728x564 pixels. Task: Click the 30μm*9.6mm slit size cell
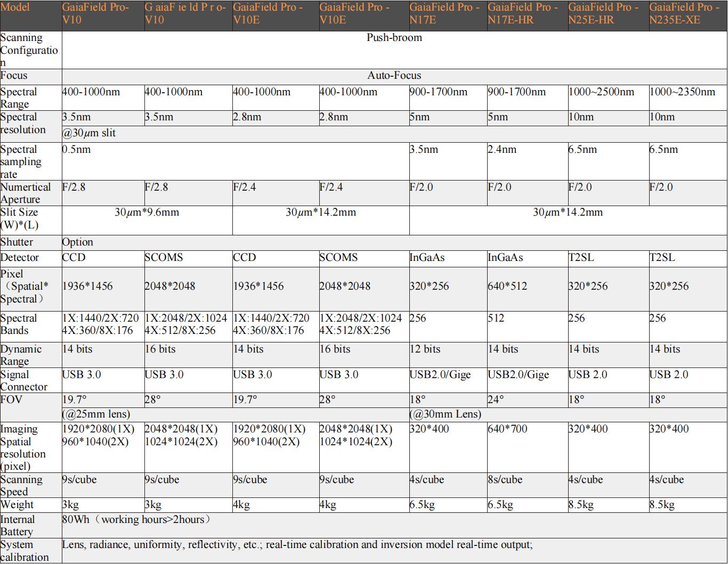coord(147,212)
